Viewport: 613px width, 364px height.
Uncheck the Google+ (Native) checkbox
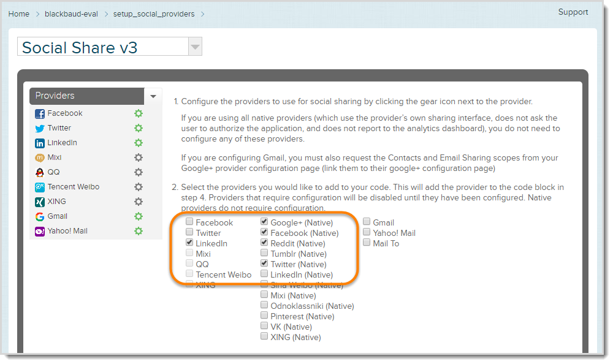(264, 222)
